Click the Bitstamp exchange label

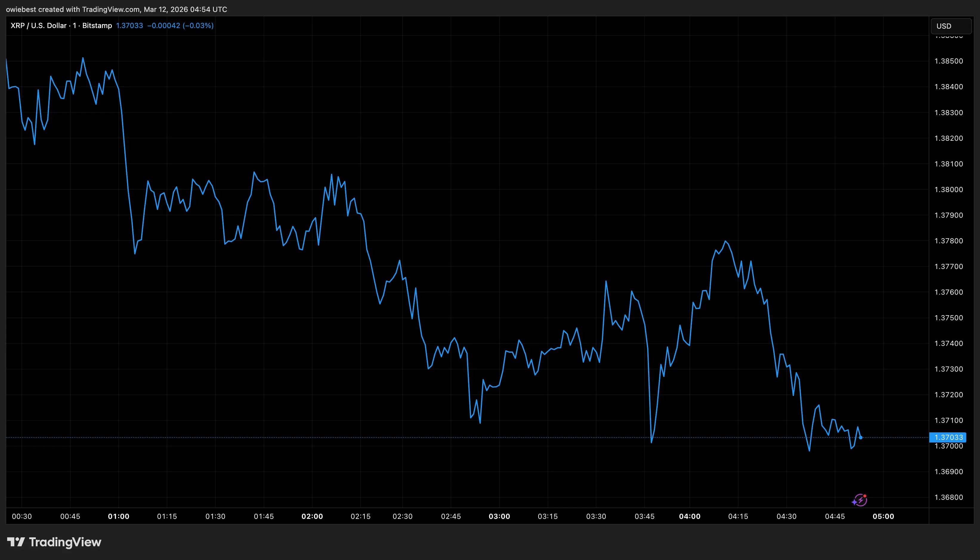(97, 26)
